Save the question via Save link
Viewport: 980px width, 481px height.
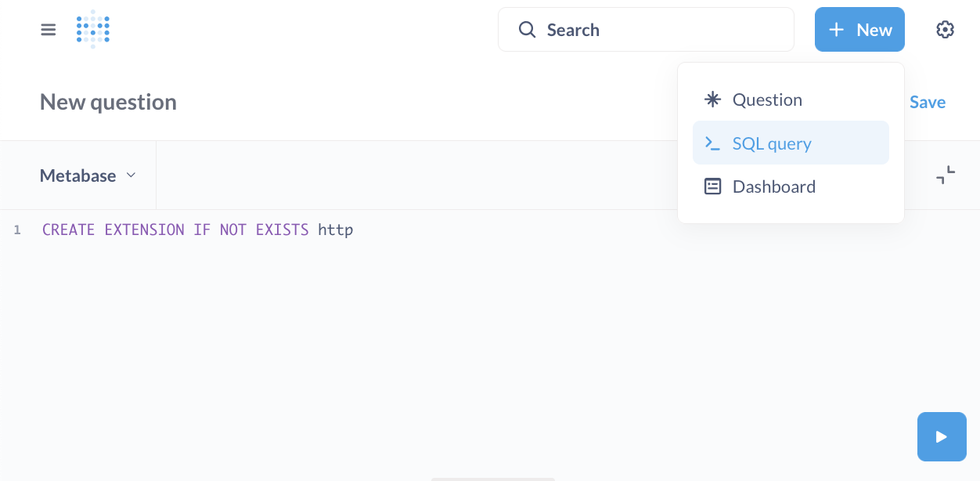point(928,102)
